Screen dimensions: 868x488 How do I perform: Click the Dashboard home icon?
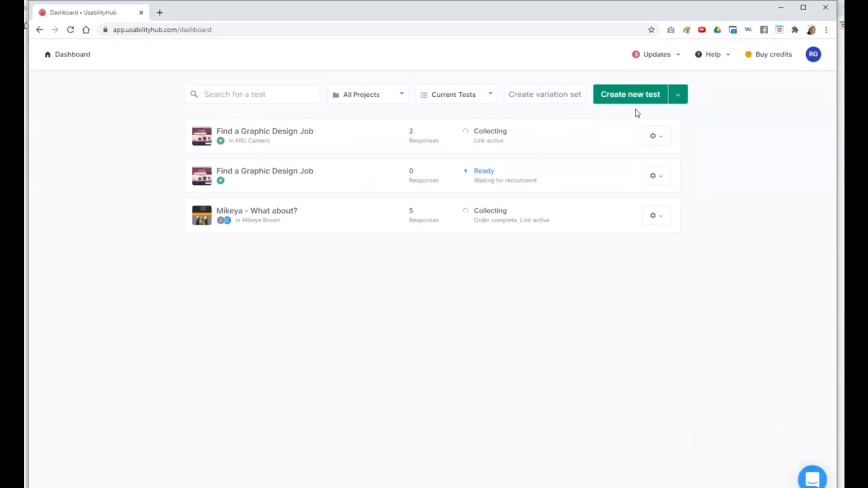(47, 55)
